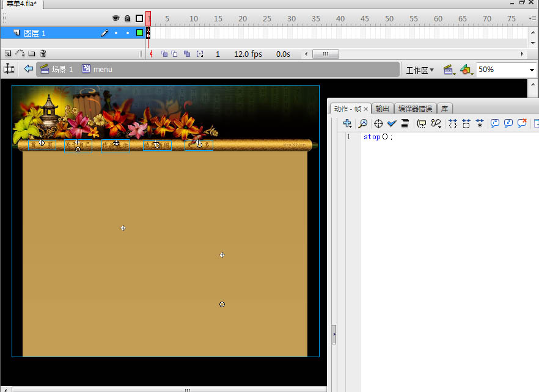The image size is (539, 392).
Task: Click frame 10 on the timeline ruler
Action: 194,18
